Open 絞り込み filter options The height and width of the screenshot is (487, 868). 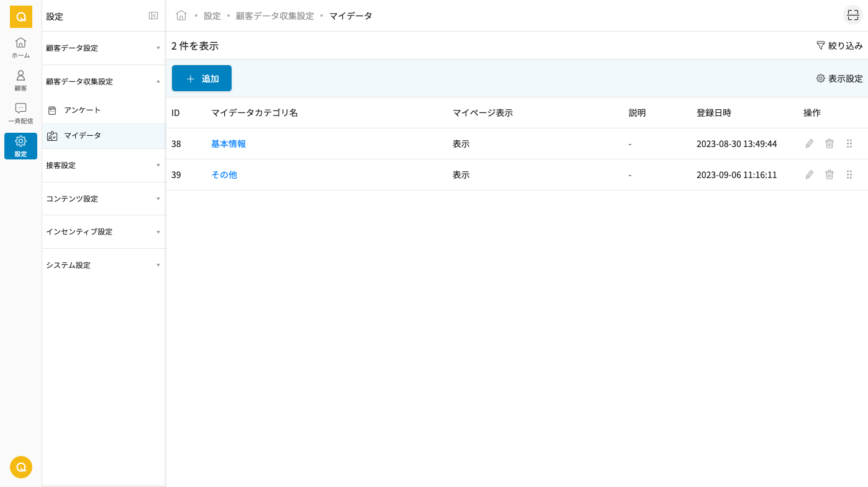coord(839,45)
